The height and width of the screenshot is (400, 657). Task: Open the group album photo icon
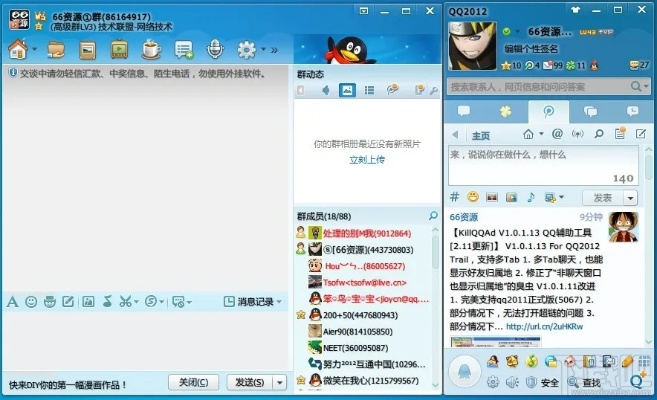pos(88,49)
